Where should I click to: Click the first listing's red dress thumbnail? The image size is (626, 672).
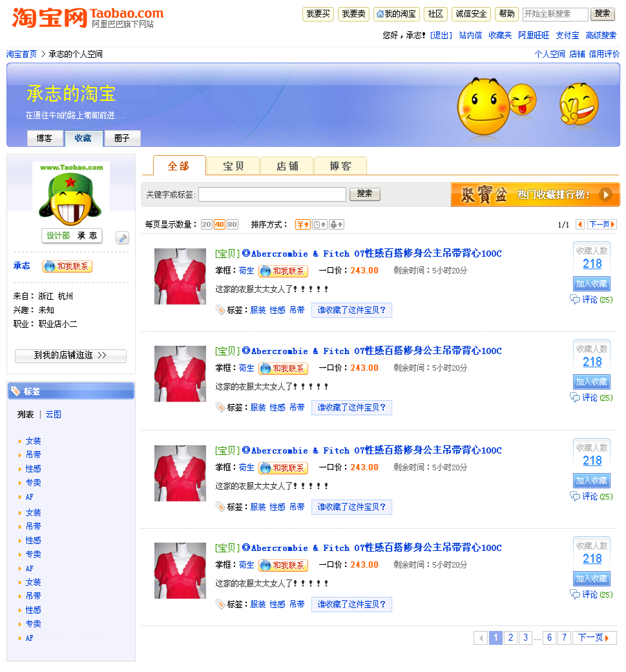(180, 276)
